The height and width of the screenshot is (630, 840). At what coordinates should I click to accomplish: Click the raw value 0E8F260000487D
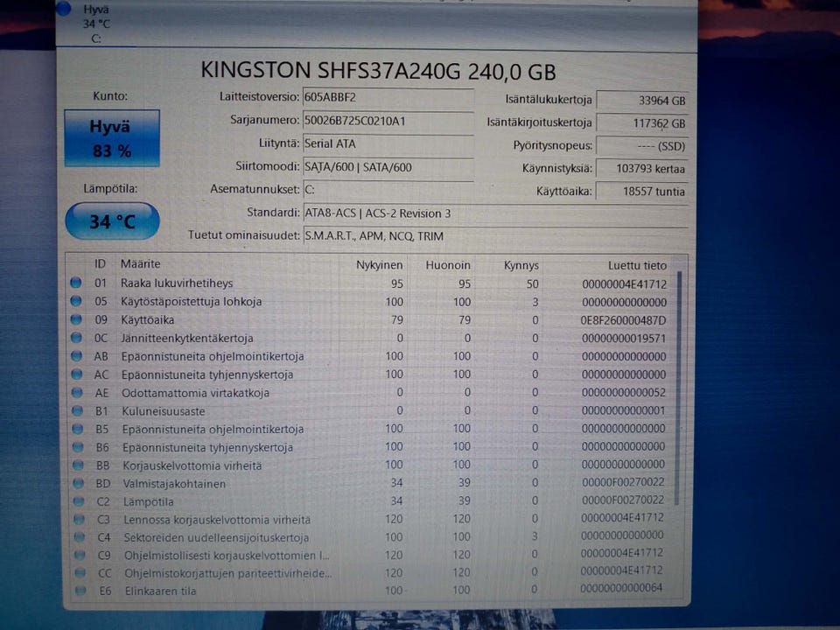[624, 320]
